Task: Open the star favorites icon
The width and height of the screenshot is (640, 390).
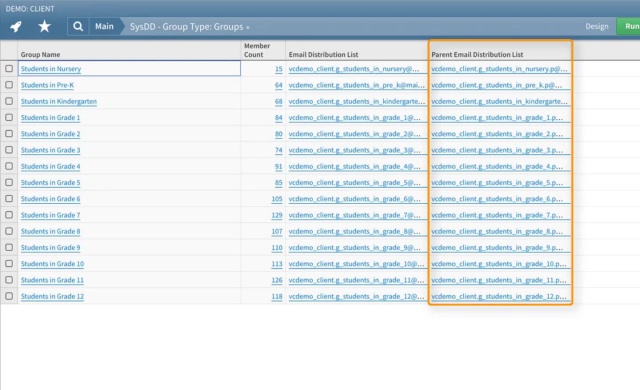Action: [44, 27]
